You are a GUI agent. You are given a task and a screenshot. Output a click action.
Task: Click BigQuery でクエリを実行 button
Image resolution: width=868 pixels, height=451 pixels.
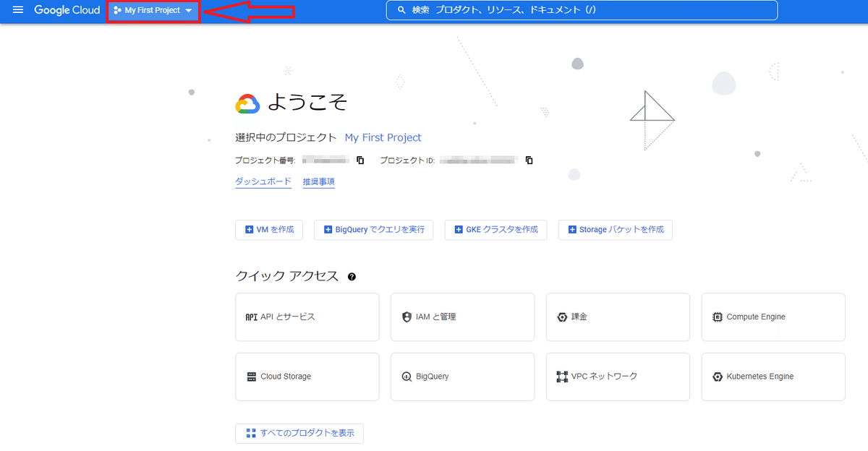[374, 230]
